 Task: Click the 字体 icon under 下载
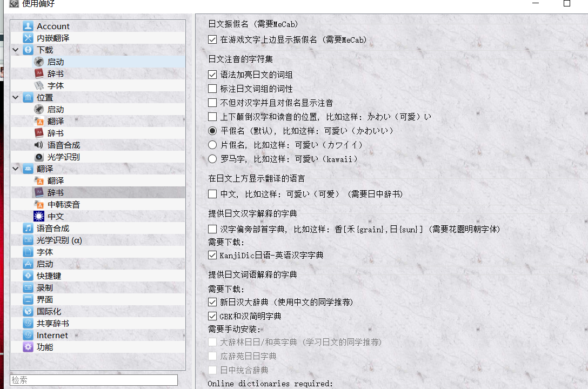click(x=39, y=85)
